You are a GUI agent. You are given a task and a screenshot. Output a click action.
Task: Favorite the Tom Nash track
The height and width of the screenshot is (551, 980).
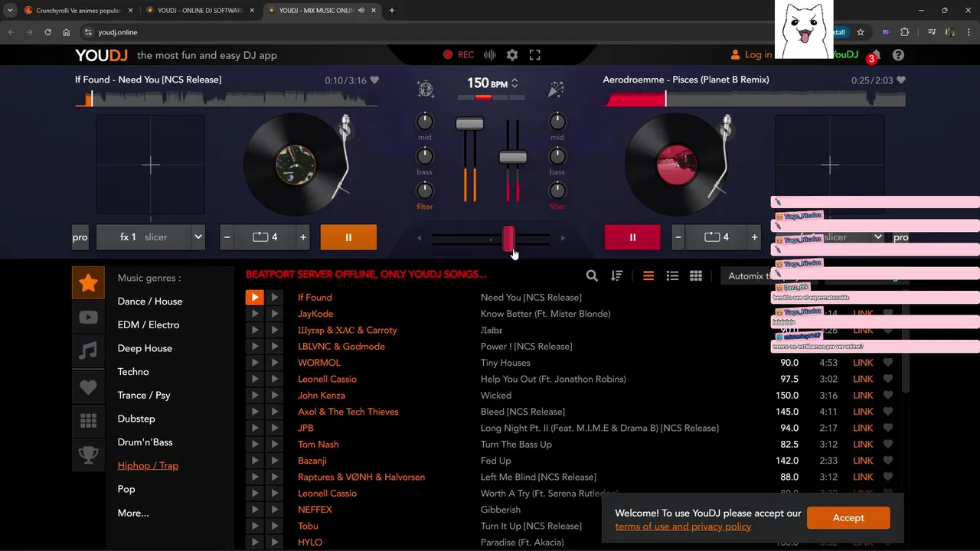pyautogui.click(x=888, y=445)
